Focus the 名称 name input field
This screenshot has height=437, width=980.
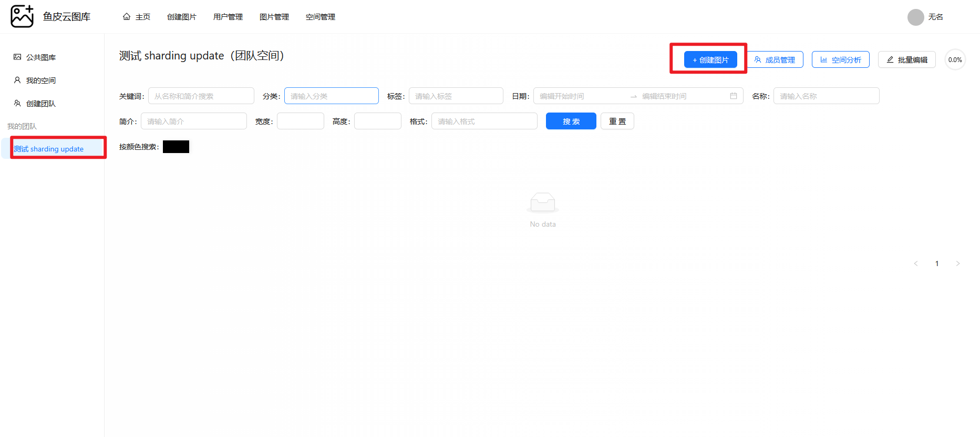[x=827, y=96]
